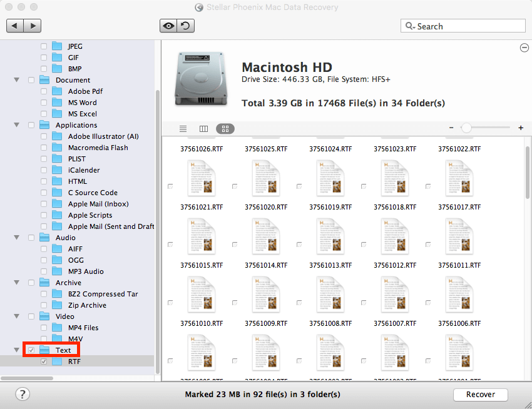Viewport: 532px width, 409px height.
Task: Click the Macromedia Flash folder icon
Action: coord(57,148)
